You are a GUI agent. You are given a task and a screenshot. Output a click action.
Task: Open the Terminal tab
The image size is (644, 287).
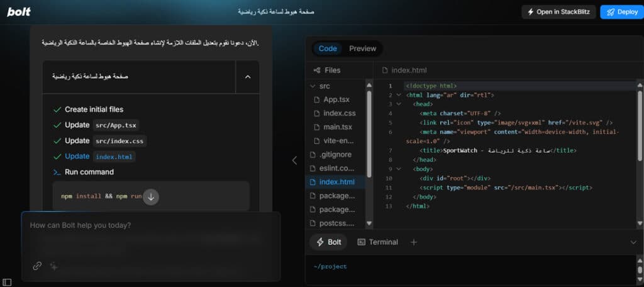(x=378, y=242)
